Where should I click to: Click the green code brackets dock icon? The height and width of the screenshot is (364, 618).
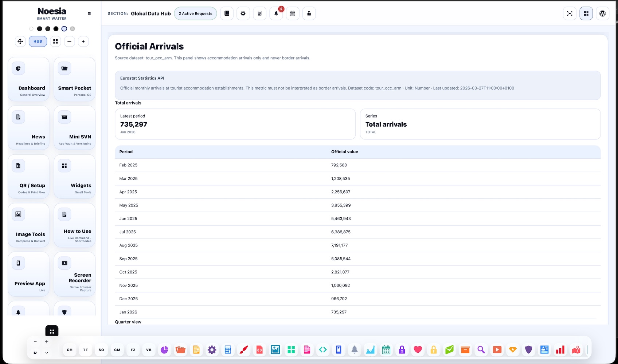tap(323, 350)
